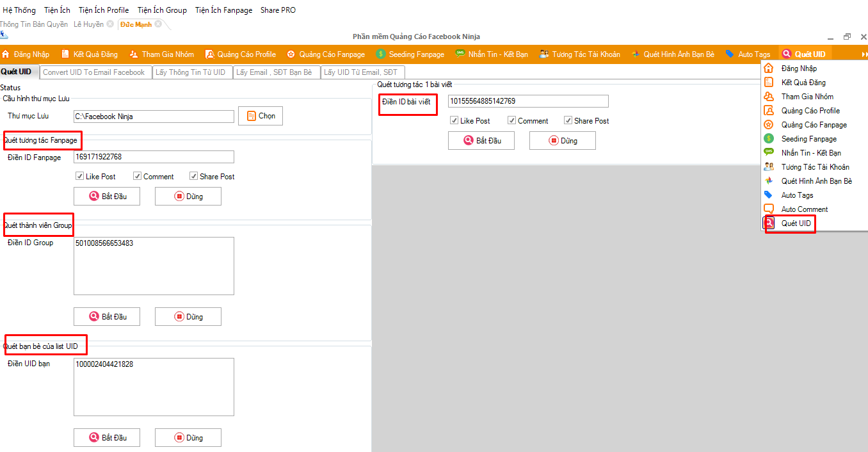Click Dừng under Quét thành viên Group
868x452 pixels.
(x=188, y=317)
